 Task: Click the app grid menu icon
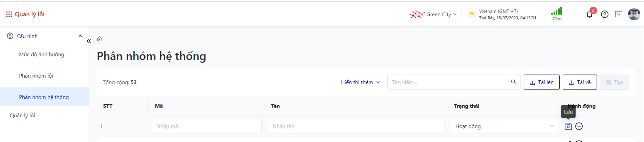coord(9,14)
